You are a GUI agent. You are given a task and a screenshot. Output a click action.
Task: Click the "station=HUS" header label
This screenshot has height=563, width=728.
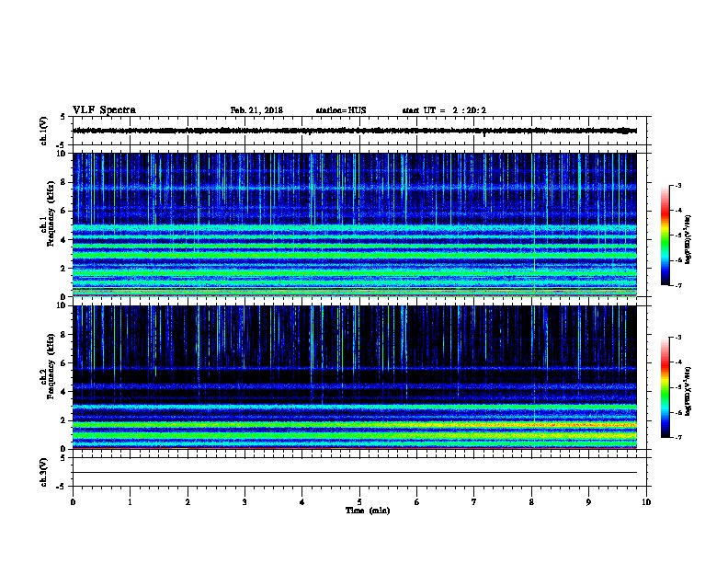point(341,110)
